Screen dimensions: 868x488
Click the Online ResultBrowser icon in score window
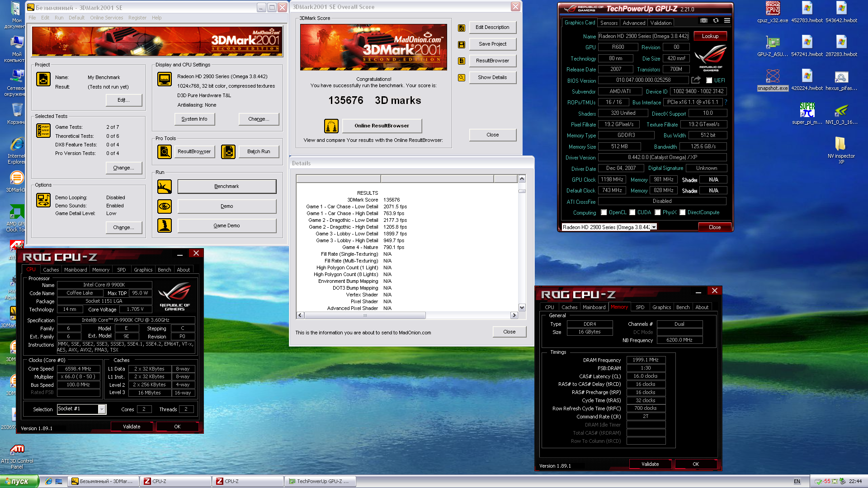tap(331, 126)
